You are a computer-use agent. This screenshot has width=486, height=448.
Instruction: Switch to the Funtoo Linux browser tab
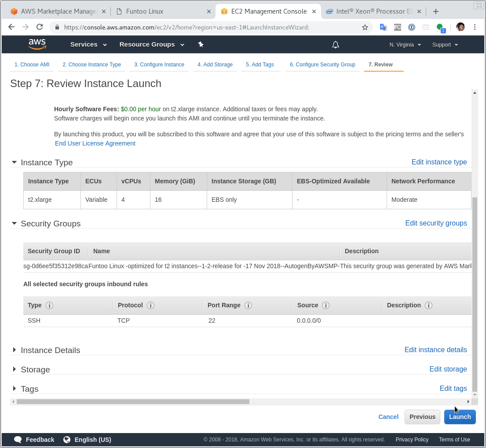(162, 11)
